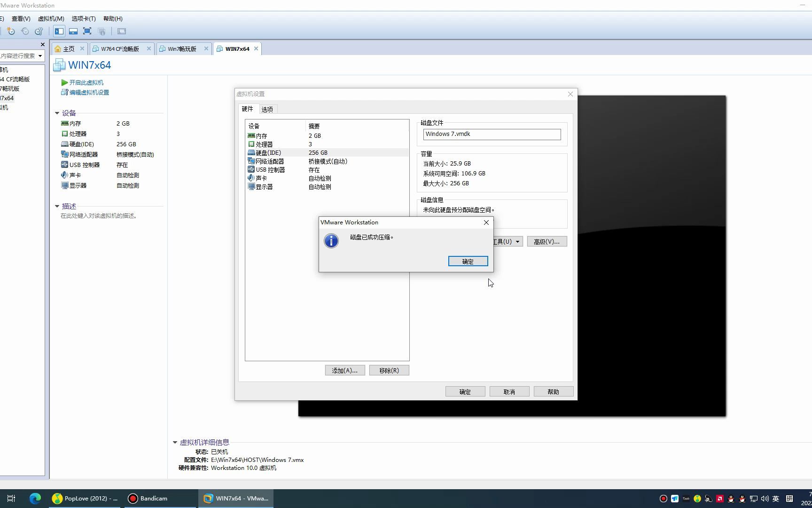Viewport: 812px width, 508px height.
Task: Click the volume speaker tray icon
Action: 765,499
